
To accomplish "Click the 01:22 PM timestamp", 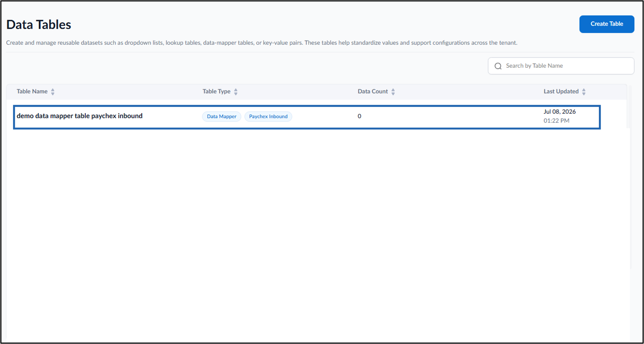I will click(556, 121).
